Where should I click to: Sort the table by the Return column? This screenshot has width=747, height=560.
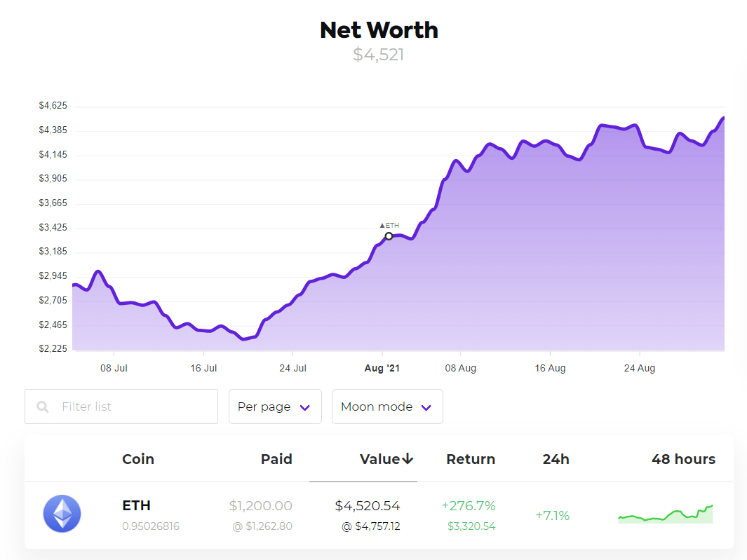click(x=471, y=458)
